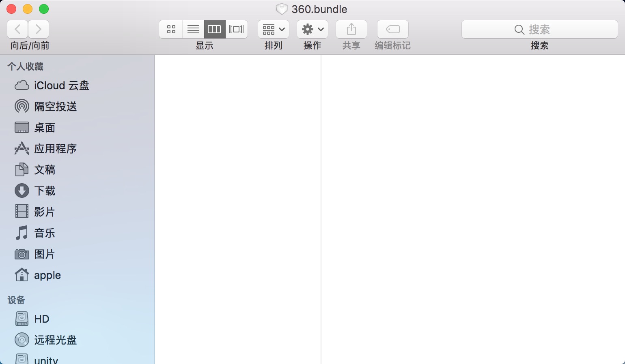Viewport: 625px width, 364px height.
Task: Go forward with the right arrow button
Action: pos(39,29)
